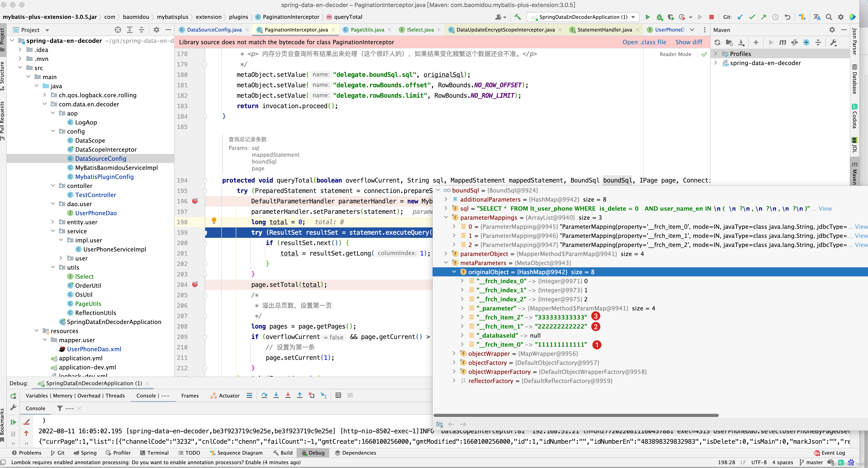Image resolution: width=868 pixels, height=468 pixels.
Task: Push commits with the Git up-right arrow icon
Action: coord(763,17)
